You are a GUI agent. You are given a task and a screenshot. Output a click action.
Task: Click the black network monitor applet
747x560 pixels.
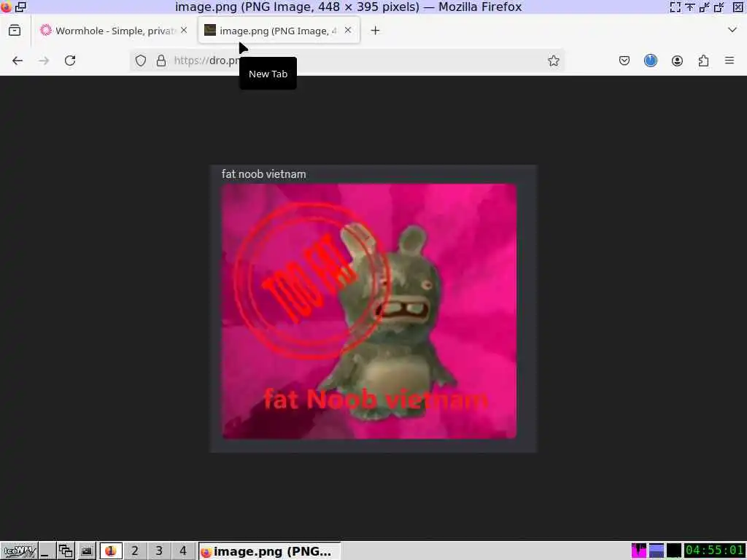tap(673, 551)
